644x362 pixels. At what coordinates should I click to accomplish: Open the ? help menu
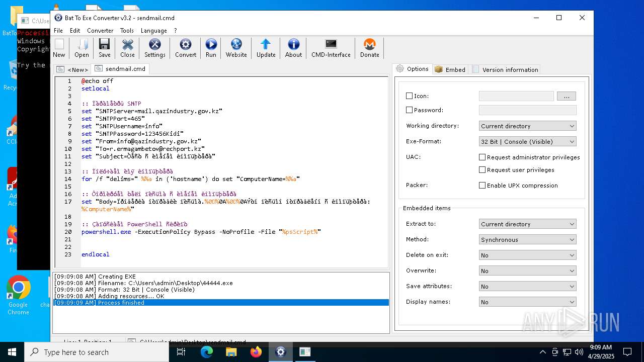pos(176,31)
